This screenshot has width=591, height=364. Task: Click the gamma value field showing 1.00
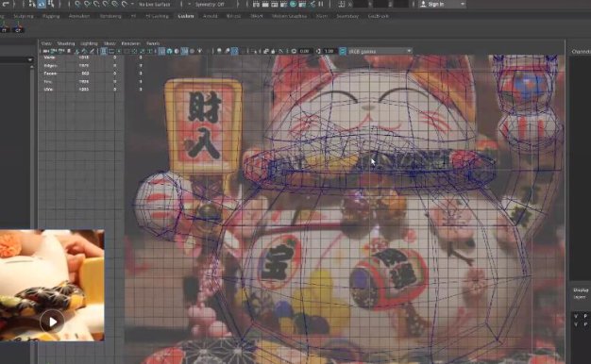(329, 51)
